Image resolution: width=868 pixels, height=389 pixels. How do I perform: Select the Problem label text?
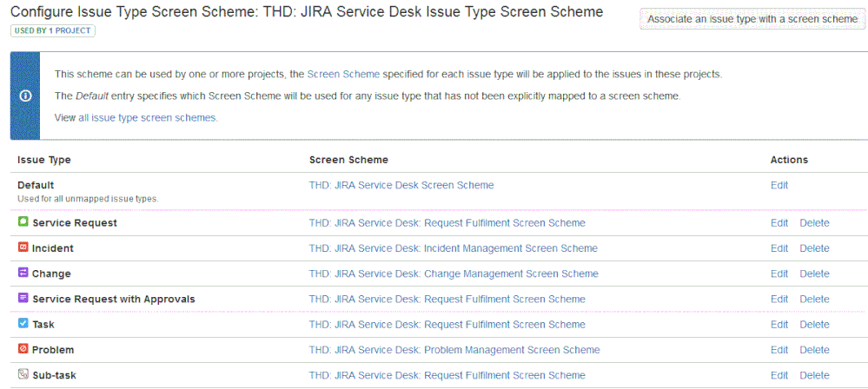(x=53, y=350)
